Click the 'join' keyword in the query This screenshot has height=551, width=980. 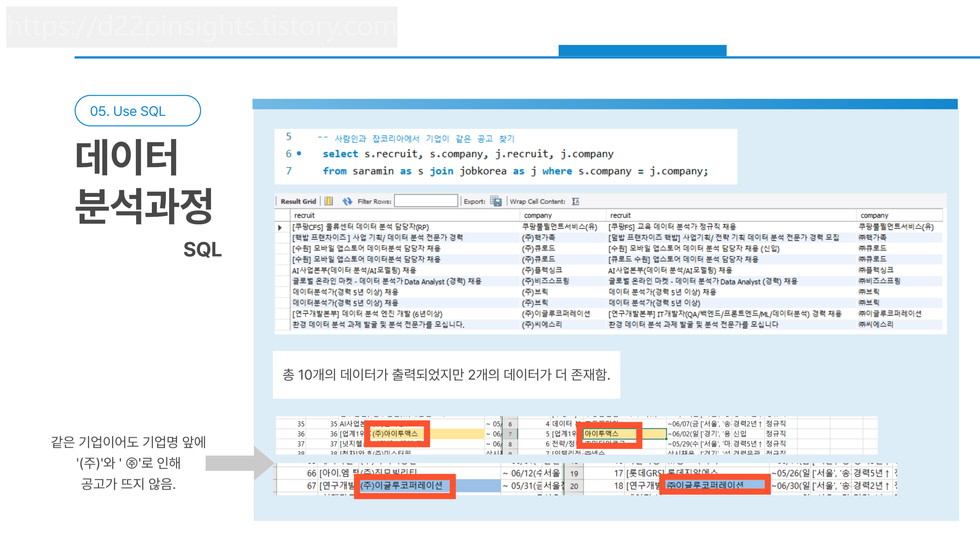point(441,171)
